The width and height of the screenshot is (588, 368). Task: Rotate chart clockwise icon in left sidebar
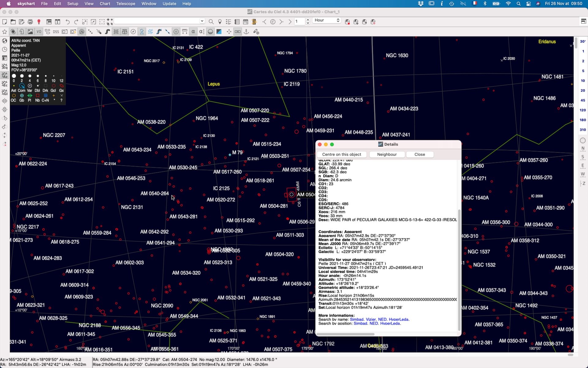(x=5, y=118)
